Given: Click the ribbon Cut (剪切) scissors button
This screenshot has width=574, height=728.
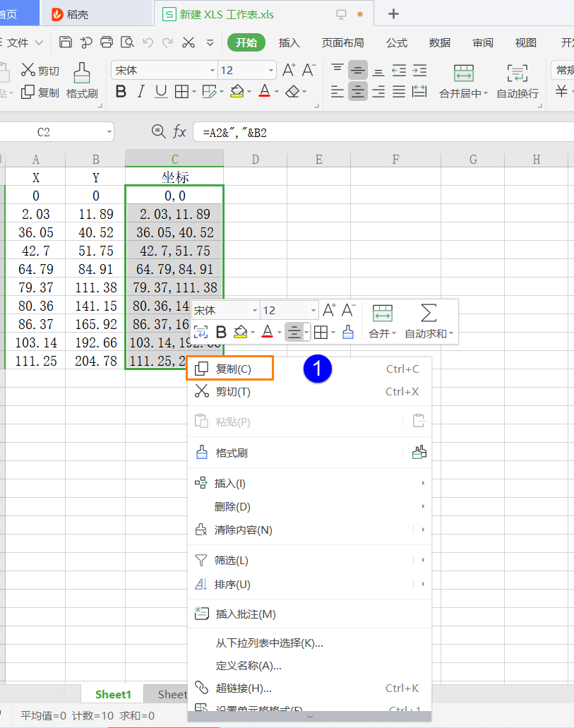Looking at the screenshot, I should click(40, 70).
